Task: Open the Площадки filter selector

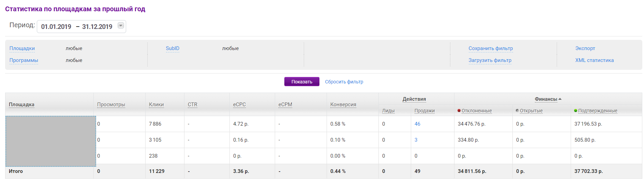Action: pos(22,48)
